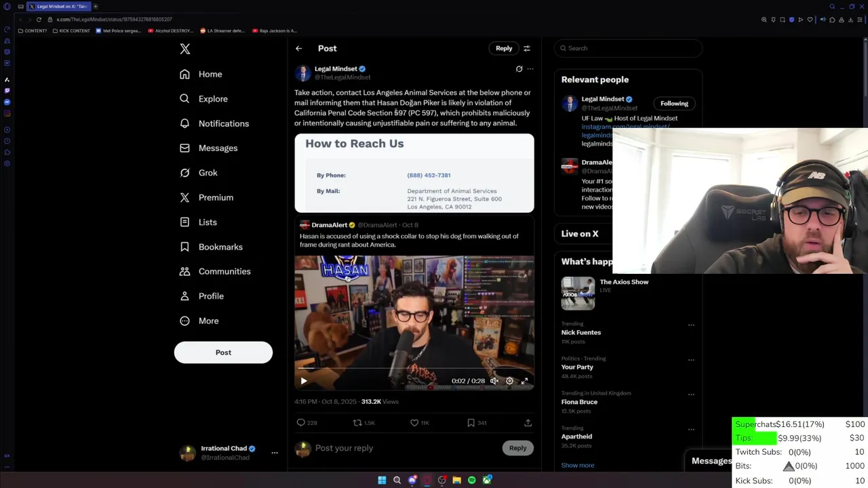Open options for Nick Fuentes trend
The height and width of the screenshot is (488, 868).
point(691,325)
